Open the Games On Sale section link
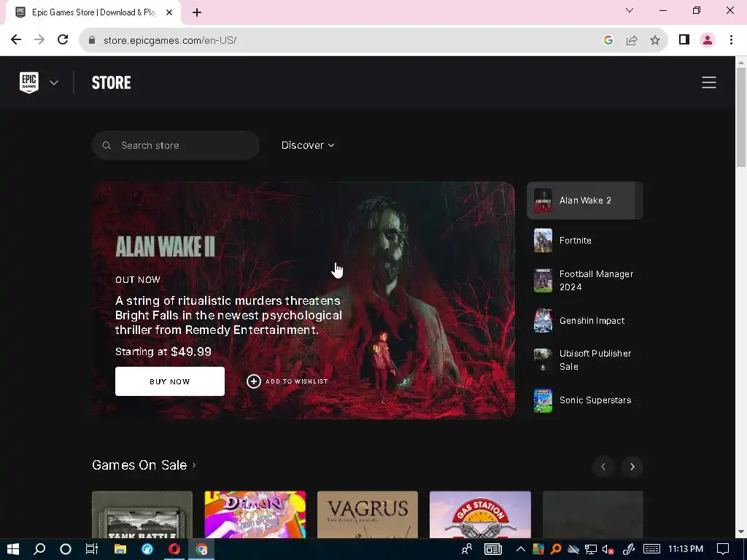This screenshot has height=560, width=747. pyautogui.click(x=144, y=465)
